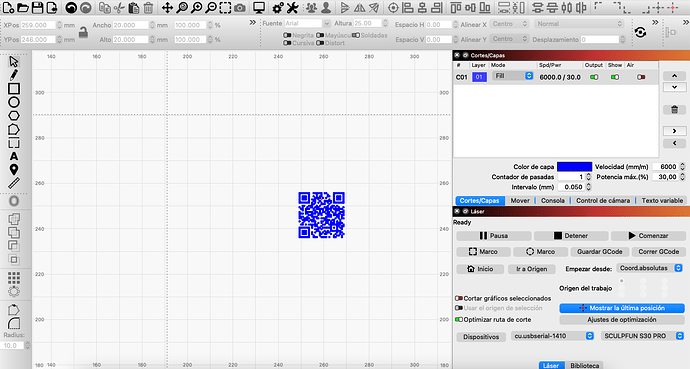Switch to the Biblioteca tab
This screenshot has height=369, width=690.
[584, 365]
